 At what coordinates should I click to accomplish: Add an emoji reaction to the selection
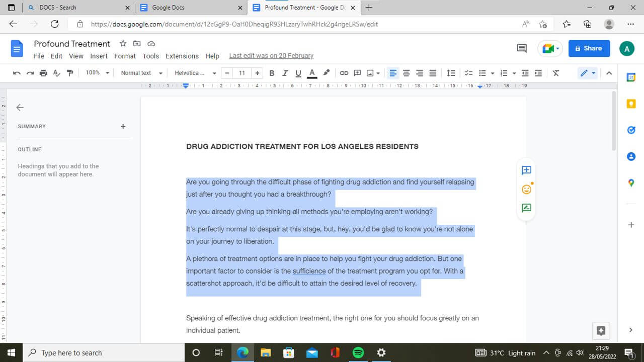click(x=526, y=189)
